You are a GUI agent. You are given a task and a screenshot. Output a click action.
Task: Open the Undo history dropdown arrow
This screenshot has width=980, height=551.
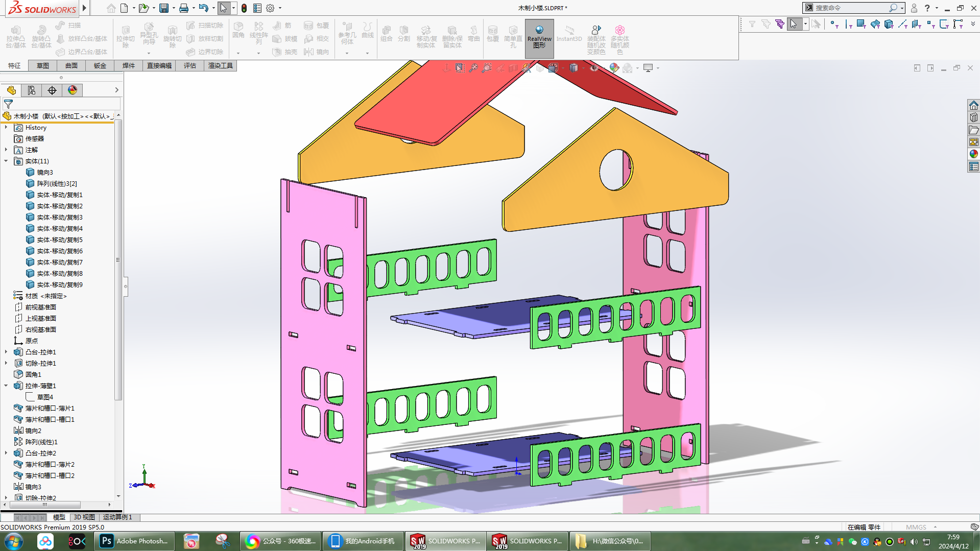point(213,8)
